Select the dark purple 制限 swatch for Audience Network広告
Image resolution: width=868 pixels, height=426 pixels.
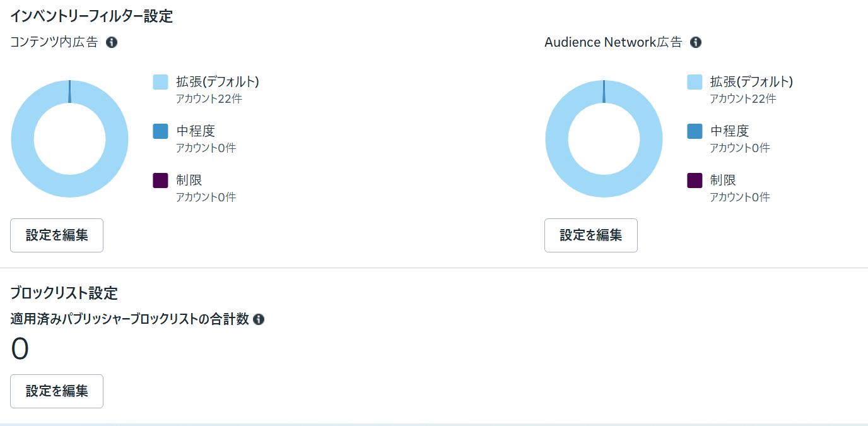point(695,180)
